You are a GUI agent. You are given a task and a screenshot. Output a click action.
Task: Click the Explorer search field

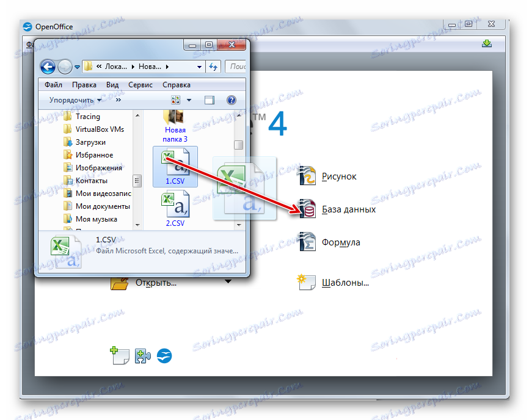tap(236, 67)
